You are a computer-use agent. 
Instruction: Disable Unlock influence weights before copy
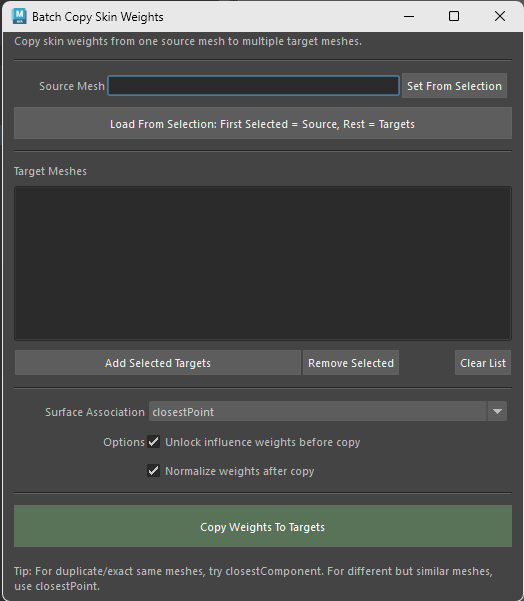tap(153, 442)
